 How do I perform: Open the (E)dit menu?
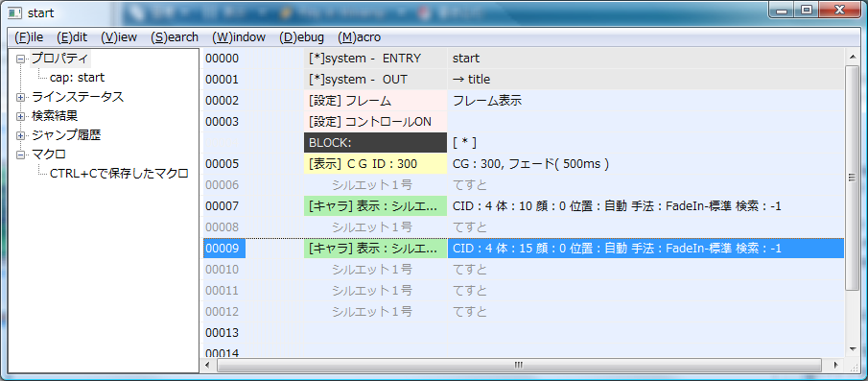72,37
